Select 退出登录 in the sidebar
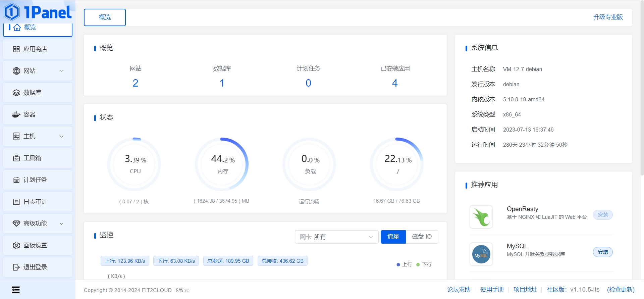644x299 pixels. [x=38, y=267]
